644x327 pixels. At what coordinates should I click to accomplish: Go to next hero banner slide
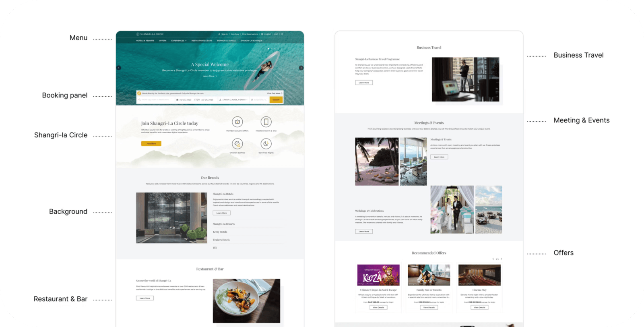pos(301,68)
